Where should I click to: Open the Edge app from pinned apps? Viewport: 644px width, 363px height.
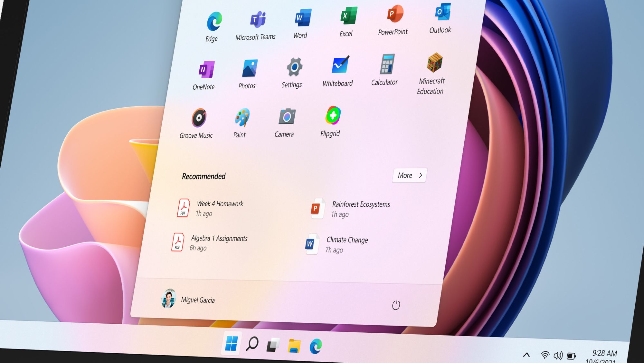pos(214,22)
